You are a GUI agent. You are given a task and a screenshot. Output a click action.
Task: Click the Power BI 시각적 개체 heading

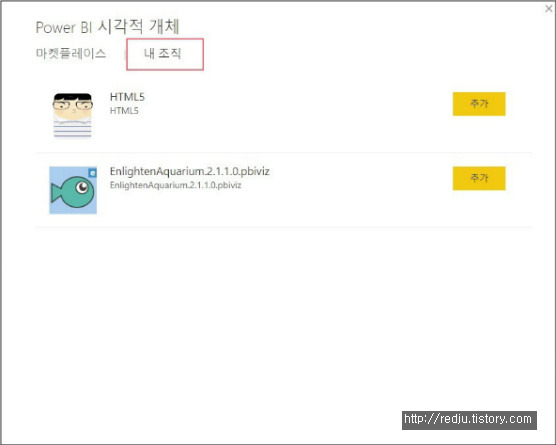point(108,27)
